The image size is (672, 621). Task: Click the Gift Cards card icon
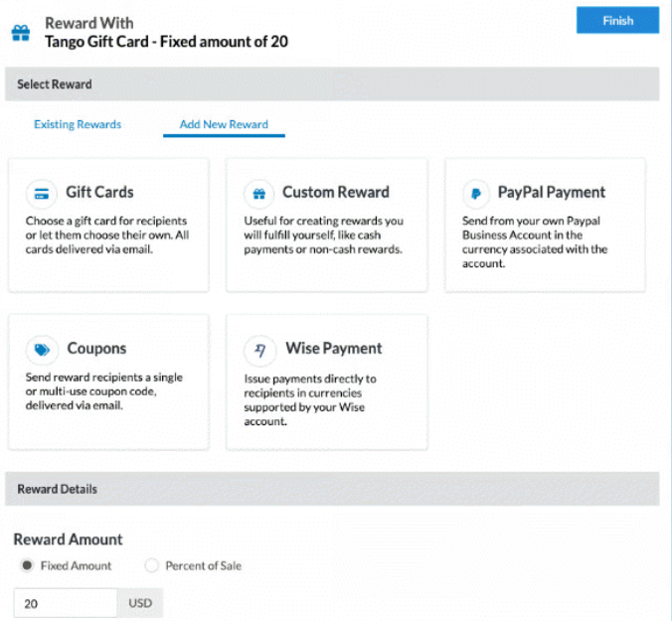(x=42, y=194)
